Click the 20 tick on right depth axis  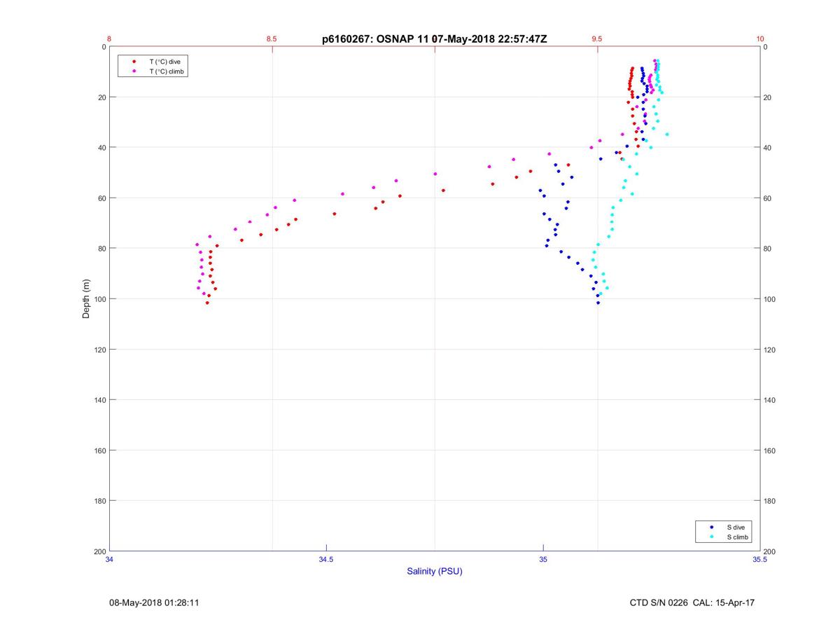pos(768,97)
